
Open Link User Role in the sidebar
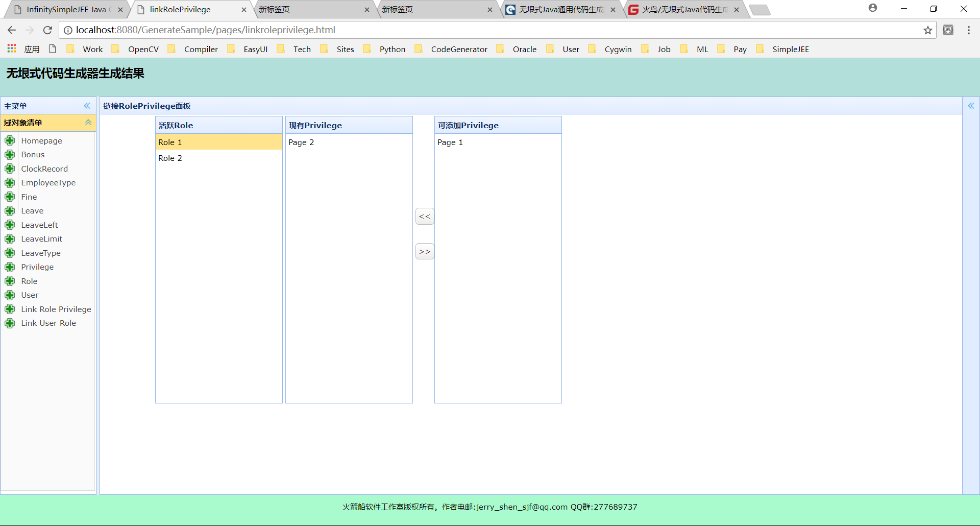click(48, 323)
